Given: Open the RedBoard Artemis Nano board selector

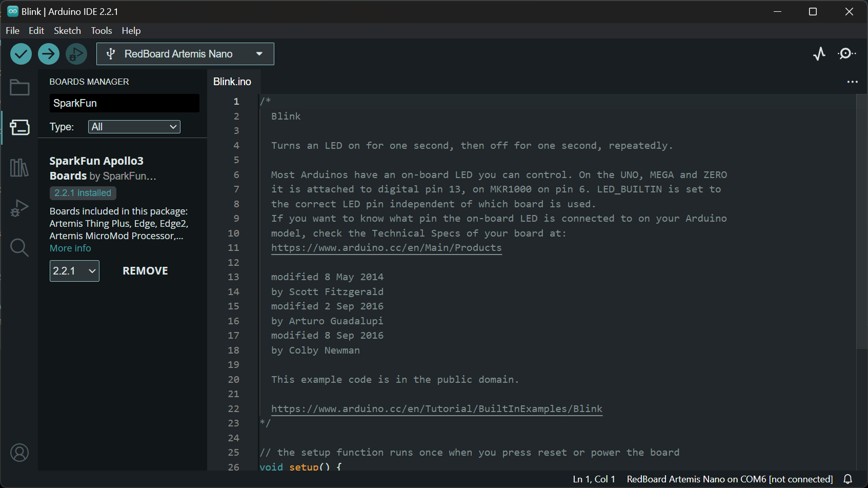Looking at the screenshot, I should tap(185, 54).
